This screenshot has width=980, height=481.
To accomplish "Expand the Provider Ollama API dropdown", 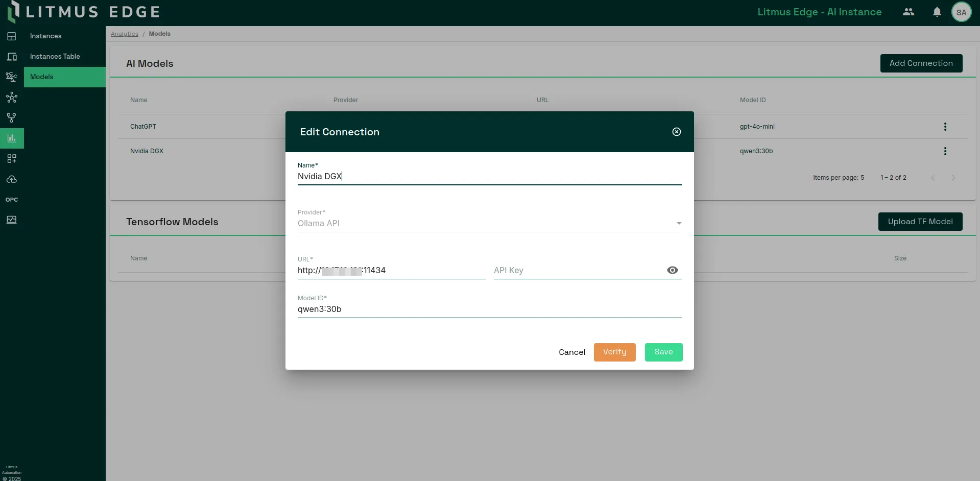I will (490, 223).
